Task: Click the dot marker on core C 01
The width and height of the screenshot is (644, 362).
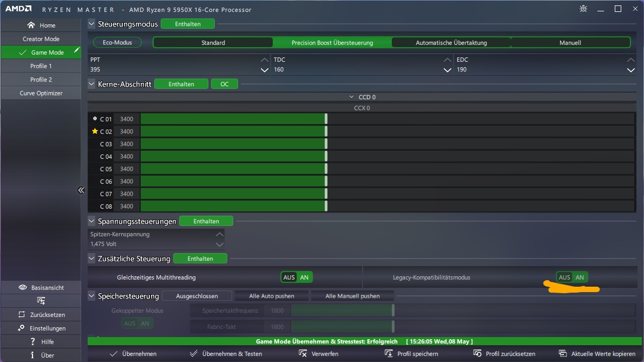Action: click(x=95, y=119)
